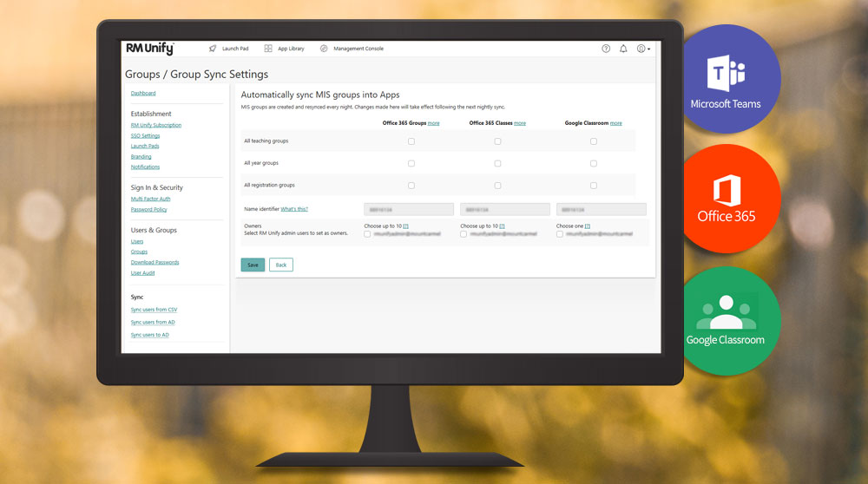Image resolution: width=868 pixels, height=484 pixels.
Task: Click Office 365 Groups name identifier field
Action: 409,210
